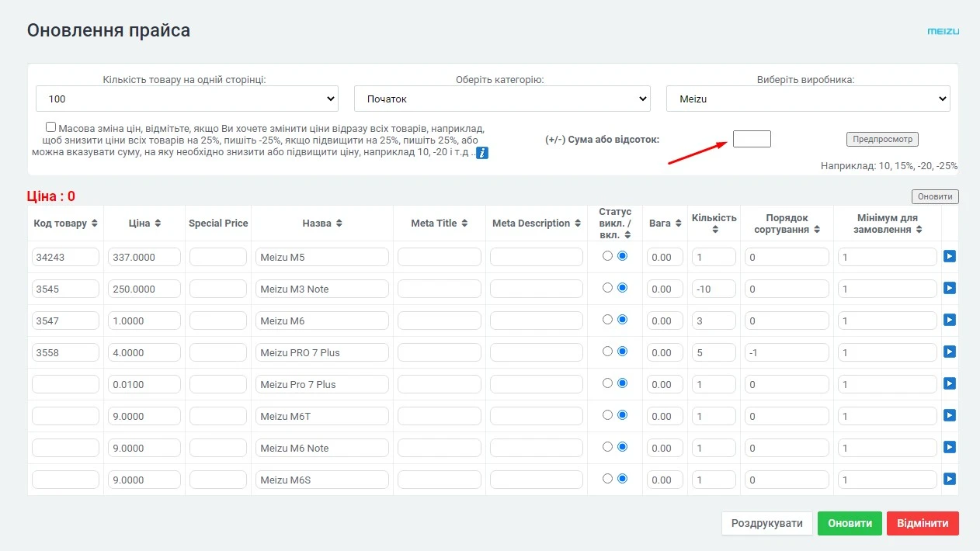
Task: Click the Meta Title column header
Action: [434, 224]
